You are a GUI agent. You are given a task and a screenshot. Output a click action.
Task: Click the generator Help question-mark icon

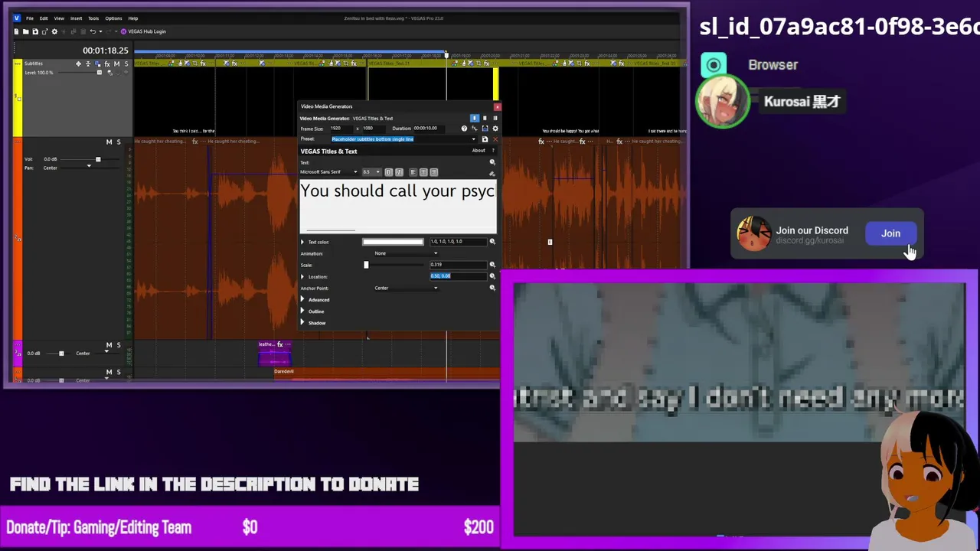pyautogui.click(x=464, y=129)
